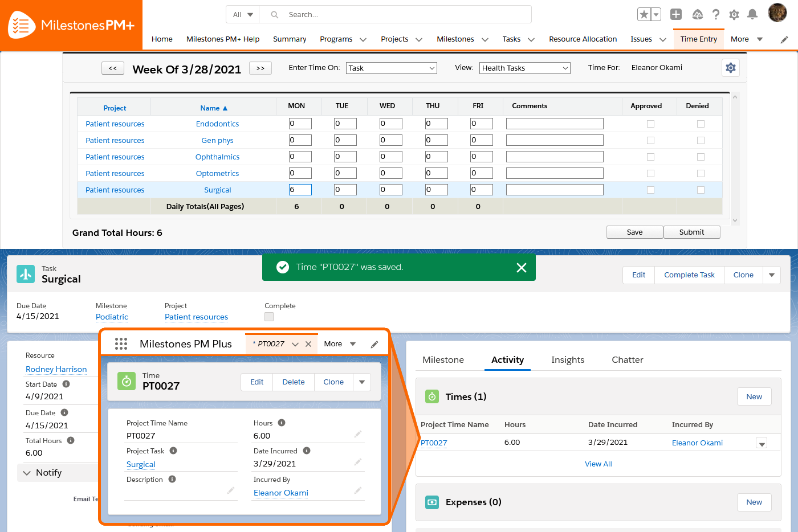
Task: Click the pencil edit icon near the navigation bar
Action: pyautogui.click(x=784, y=39)
